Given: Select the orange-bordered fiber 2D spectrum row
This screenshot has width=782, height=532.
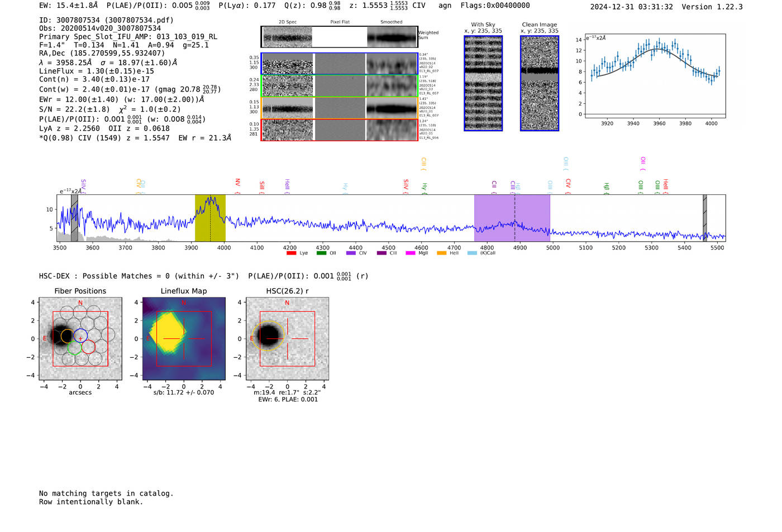Looking at the screenshot, I should point(340,108).
